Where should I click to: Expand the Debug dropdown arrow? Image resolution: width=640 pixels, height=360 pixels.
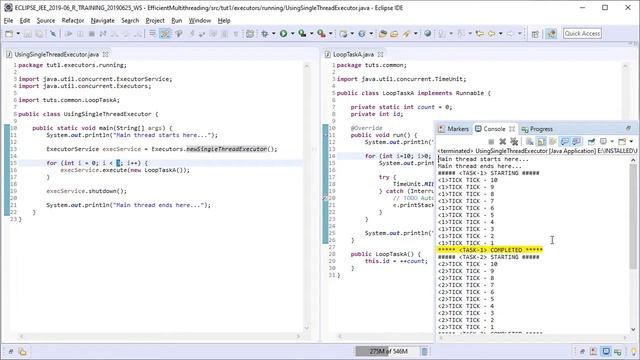[x=273, y=34]
